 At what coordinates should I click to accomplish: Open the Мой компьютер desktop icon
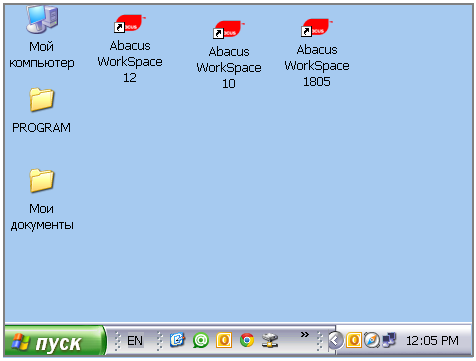(x=42, y=37)
